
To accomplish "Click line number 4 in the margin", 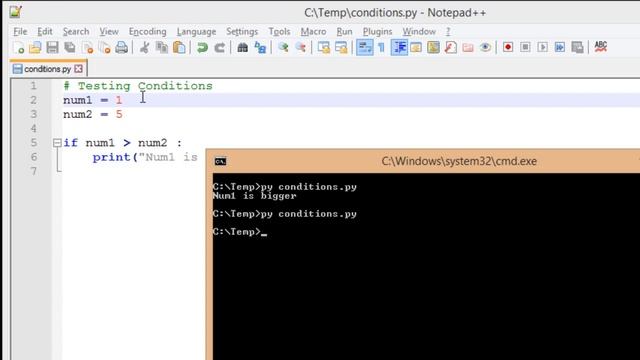I will [33, 129].
